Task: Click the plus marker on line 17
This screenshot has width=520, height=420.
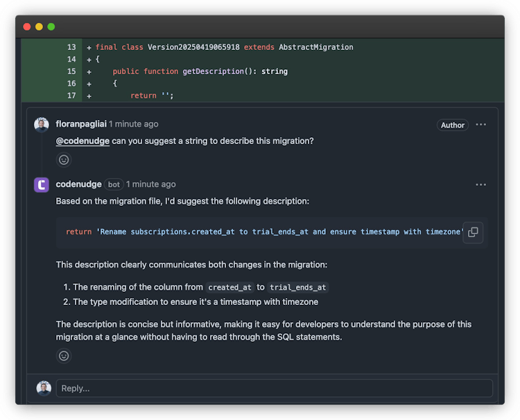Action: click(89, 96)
